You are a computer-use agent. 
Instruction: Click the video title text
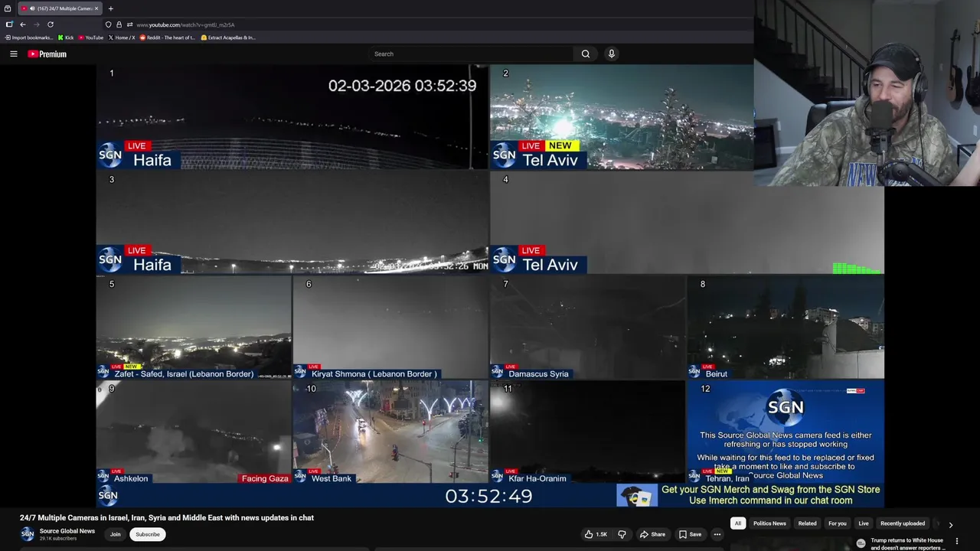tap(167, 517)
